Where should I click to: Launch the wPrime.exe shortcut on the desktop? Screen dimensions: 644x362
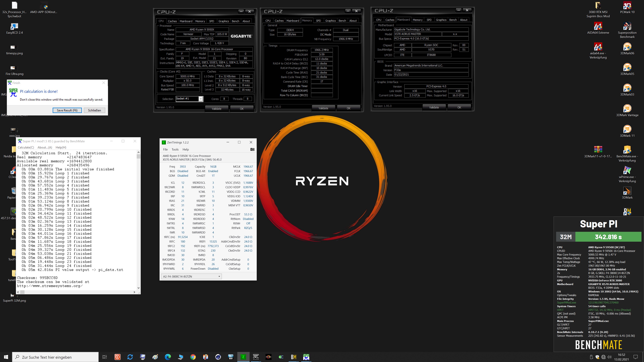[x=627, y=174]
